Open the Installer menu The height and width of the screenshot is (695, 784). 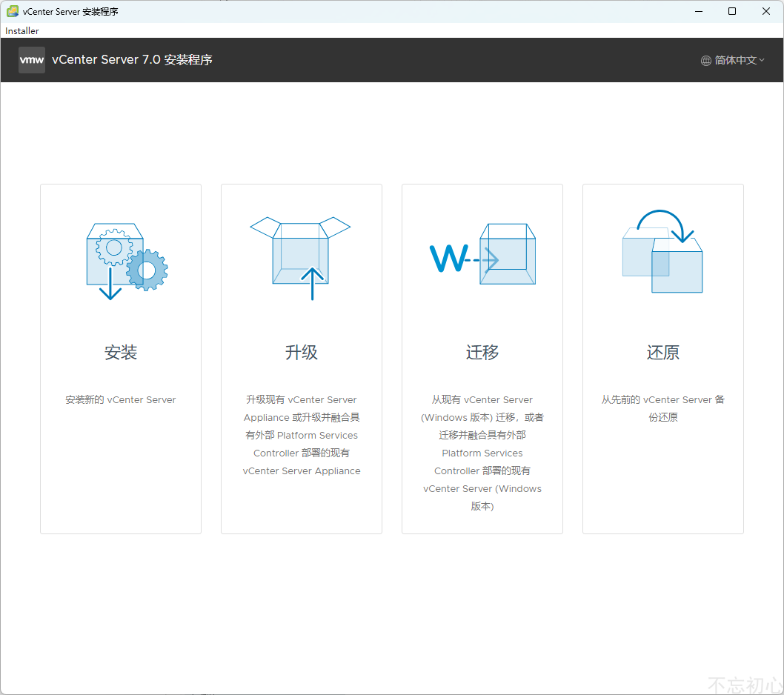pyautogui.click(x=22, y=31)
